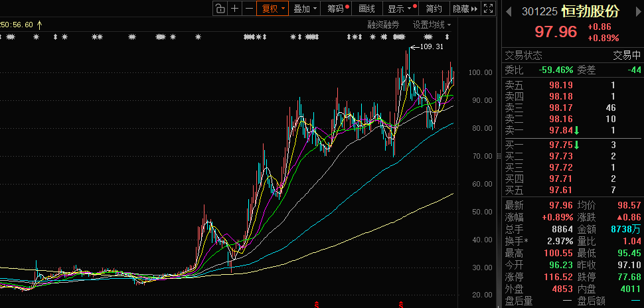Click the lock icon in chart toolbar

[220, 9]
